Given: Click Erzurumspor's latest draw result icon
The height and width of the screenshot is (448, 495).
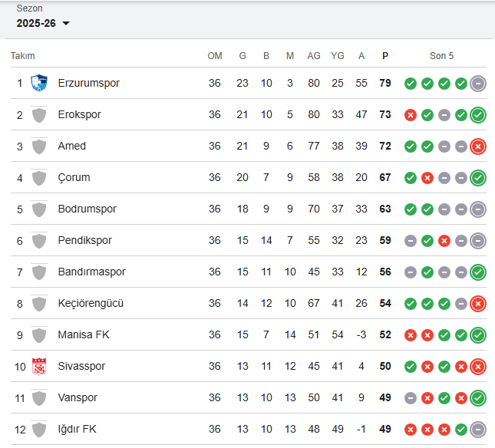Looking at the screenshot, I should (x=478, y=83).
